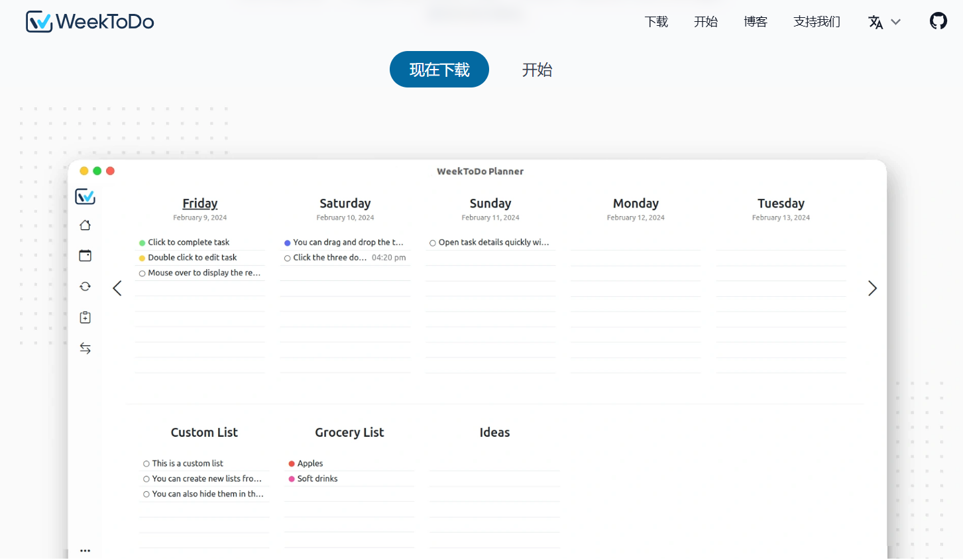Viewport: 963px width, 560px height.
Task: Toggle green dot of "Click to complete task"
Action: click(x=142, y=243)
